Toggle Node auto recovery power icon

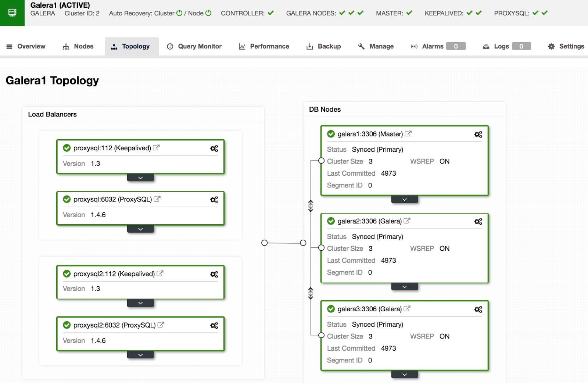(208, 13)
